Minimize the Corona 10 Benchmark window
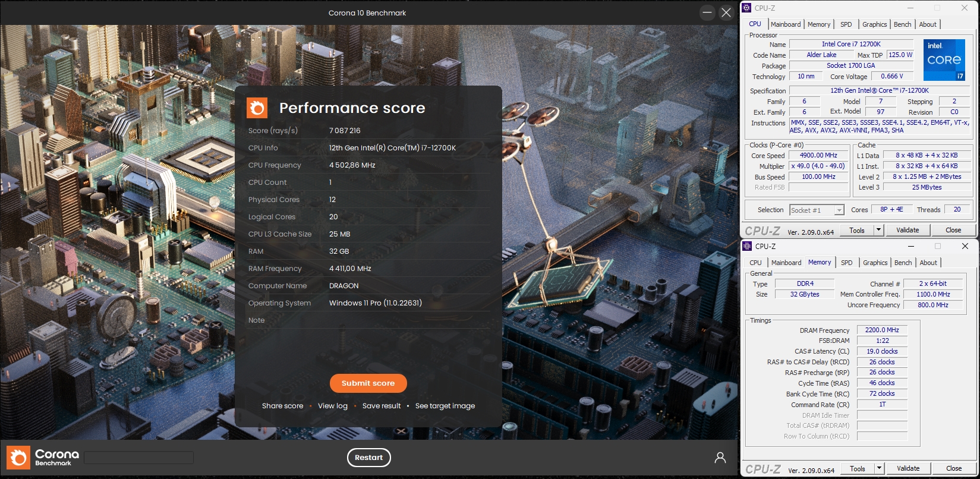Image resolution: width=980 pixels, height=479 pixels. click(707, 12)
